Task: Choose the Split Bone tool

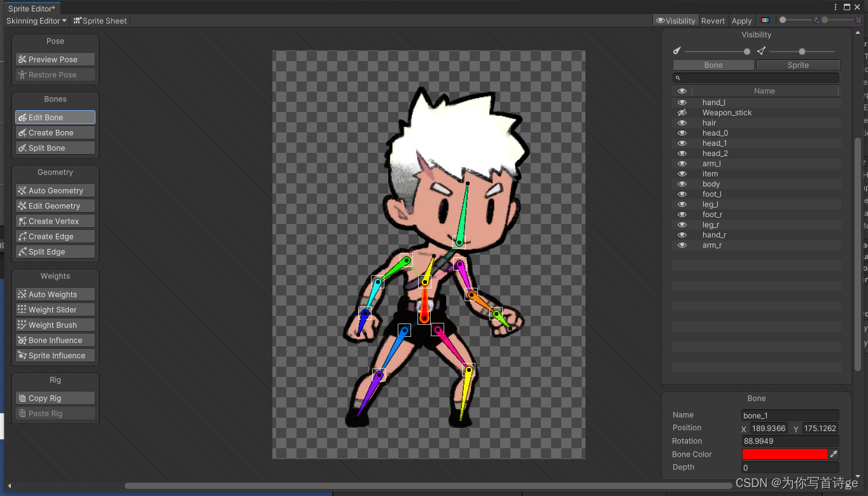Action: (x=55, y=148)
